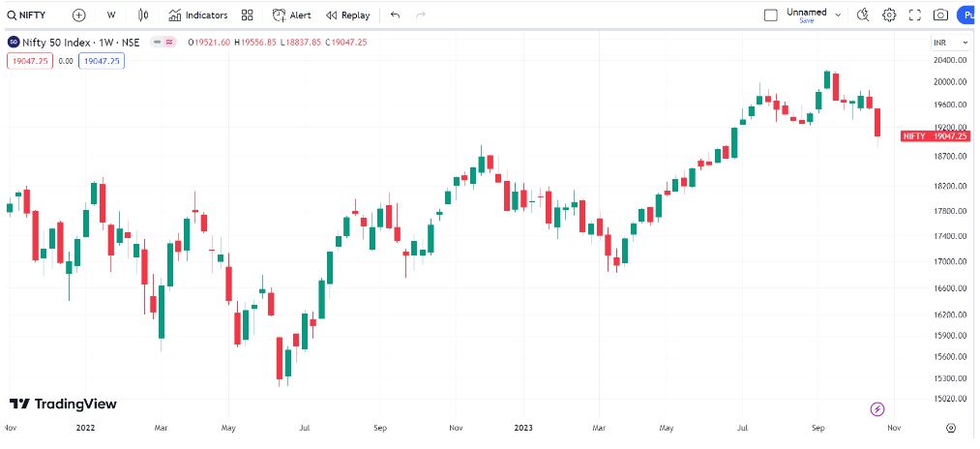Click the 2022 label on time axis
980x449 pixels.
pos(85,428)
